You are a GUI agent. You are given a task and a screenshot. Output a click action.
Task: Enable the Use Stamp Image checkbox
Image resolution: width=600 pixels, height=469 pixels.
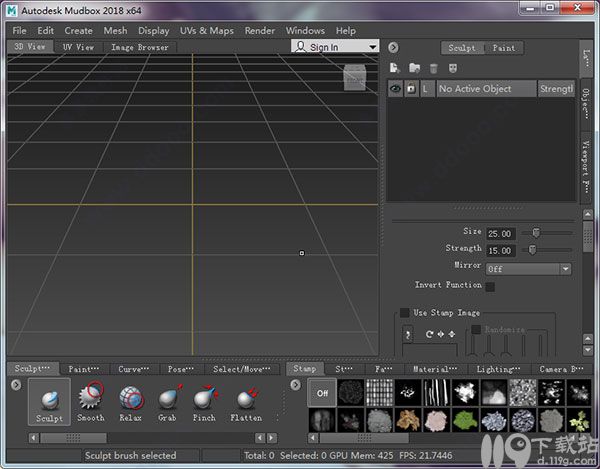[x=404, y=313]
